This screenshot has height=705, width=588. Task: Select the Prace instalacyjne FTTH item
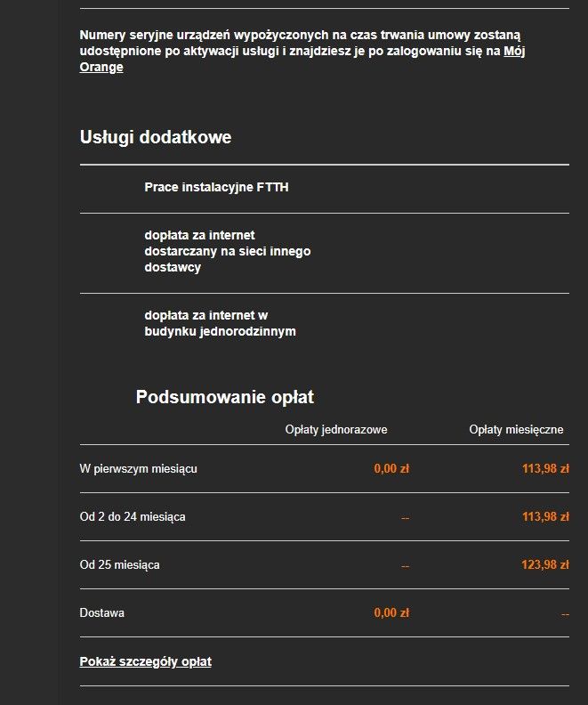point(216,188)
